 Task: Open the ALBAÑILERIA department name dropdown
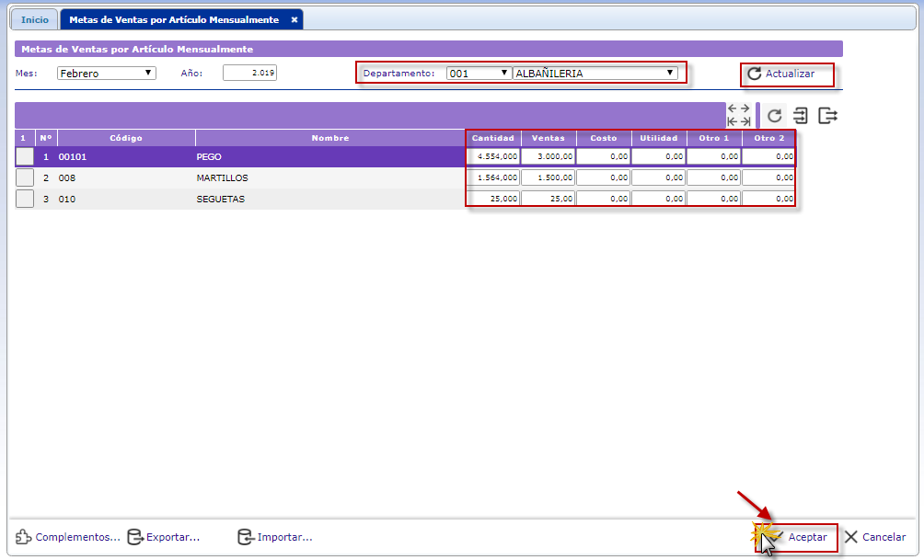pyautogui.click(x=595, y=74)
